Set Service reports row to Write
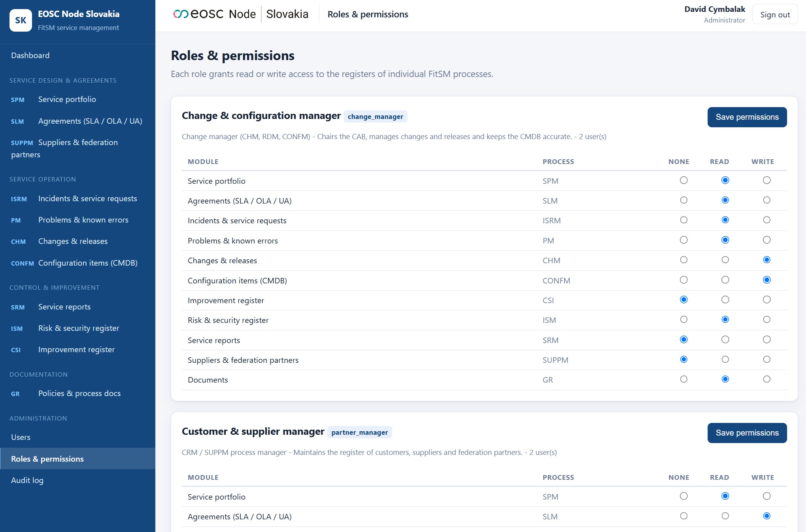 coord(766,340)
